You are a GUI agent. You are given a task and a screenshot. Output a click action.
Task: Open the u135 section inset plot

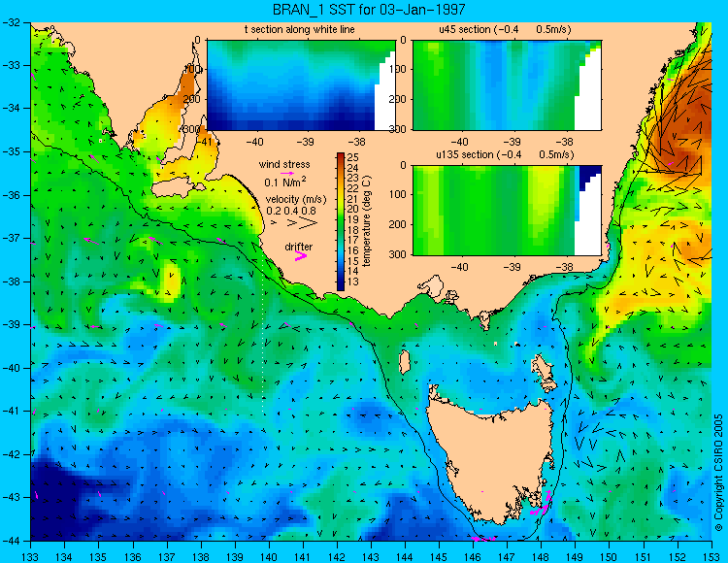point(507,211)
